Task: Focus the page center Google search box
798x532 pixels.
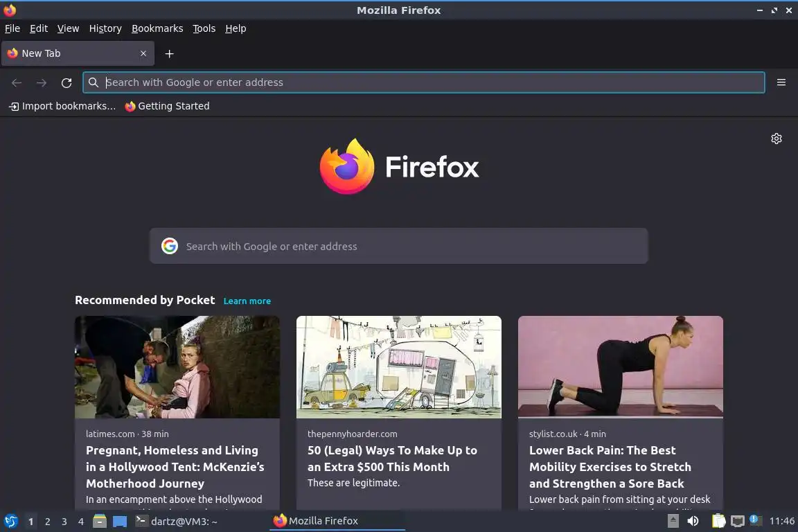Action: 398,246
